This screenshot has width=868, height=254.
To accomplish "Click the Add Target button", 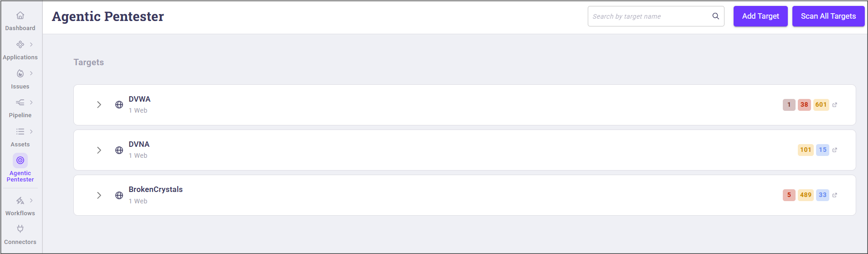I will pyautogui.click(x=760, y=16).
